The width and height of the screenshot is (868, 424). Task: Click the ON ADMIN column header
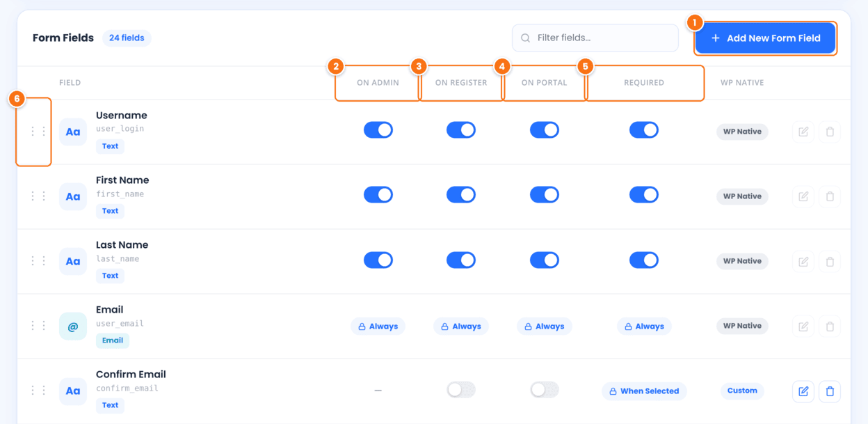[x=378, y=83]
